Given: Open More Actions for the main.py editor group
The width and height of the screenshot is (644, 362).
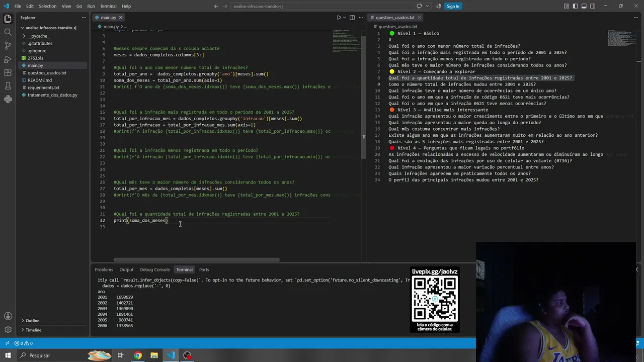Looking at the screenshot, I should pos(360,18).
